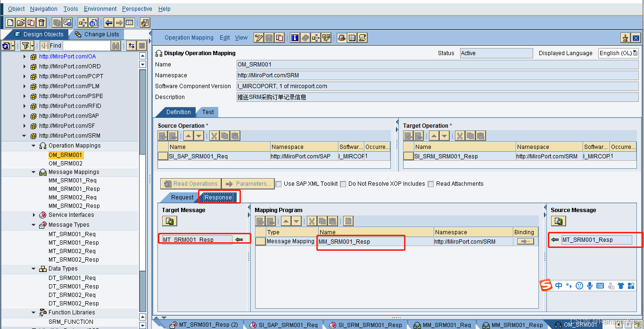644x329 pixels.
Task: Click the Read Operations button
Action: tap(190, 183)
